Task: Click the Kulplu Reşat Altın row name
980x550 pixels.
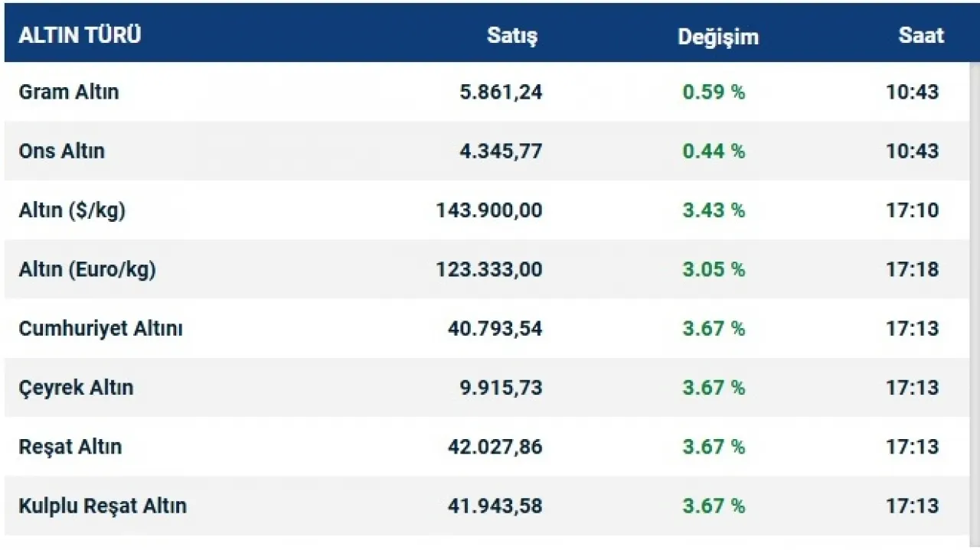Action: [103, 506]
